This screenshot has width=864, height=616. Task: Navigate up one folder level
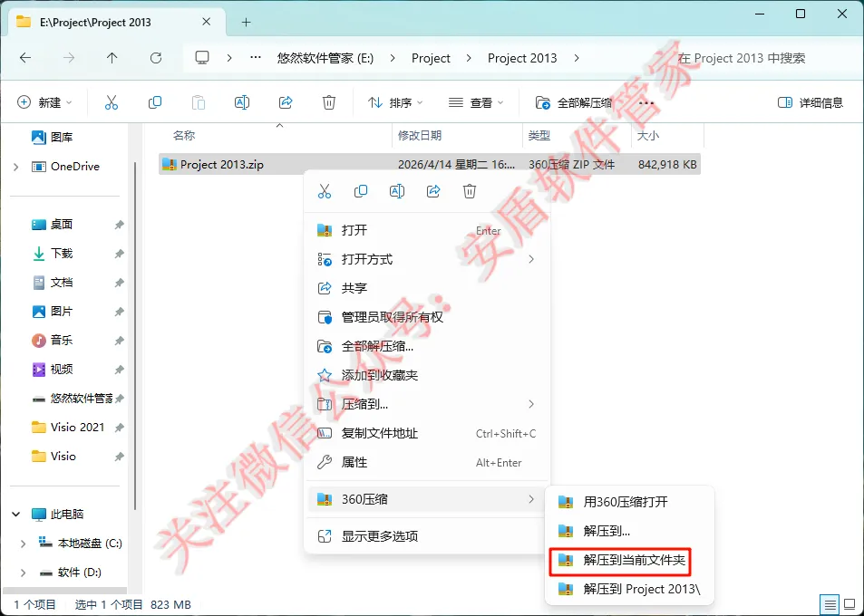112,58
